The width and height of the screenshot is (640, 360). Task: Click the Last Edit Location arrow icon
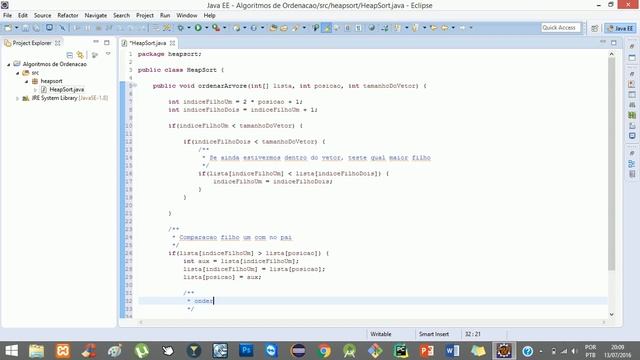pos(433,28)
